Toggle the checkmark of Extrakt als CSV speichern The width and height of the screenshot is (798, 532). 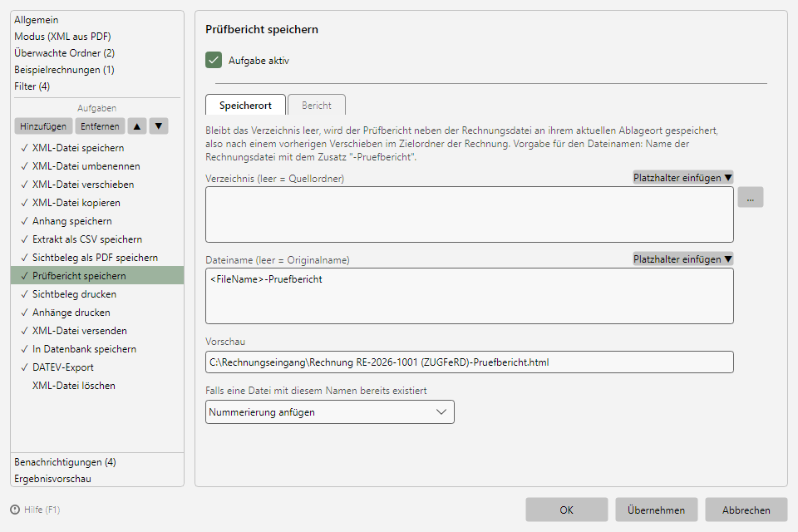[24, 239]
